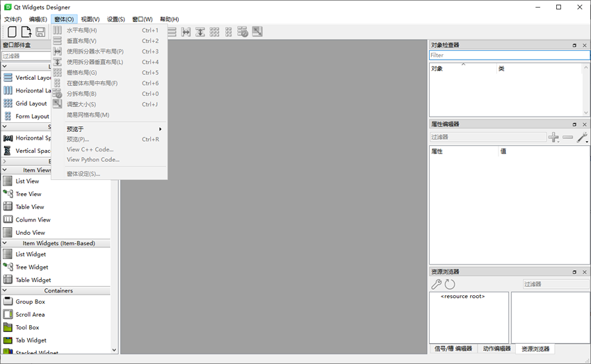Image resolution: width=591 pixels, height=364 pixels.
Task: Click the resource browser 过滤器 field
Action: click(556, 284)
